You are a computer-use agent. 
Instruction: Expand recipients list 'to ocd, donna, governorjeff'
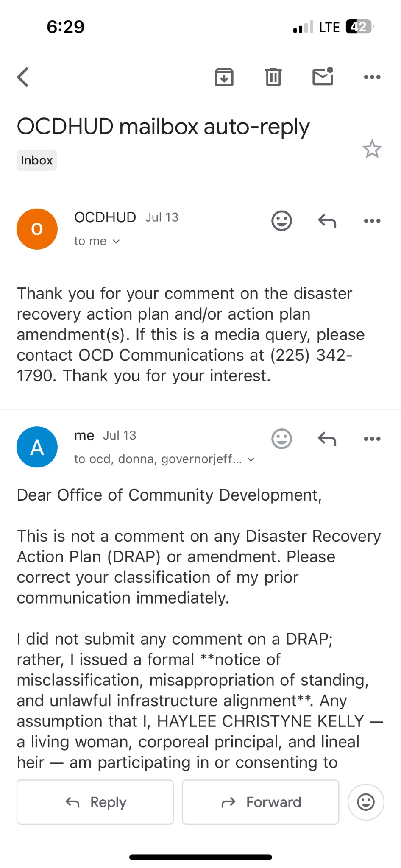click(x=165, y=459)
